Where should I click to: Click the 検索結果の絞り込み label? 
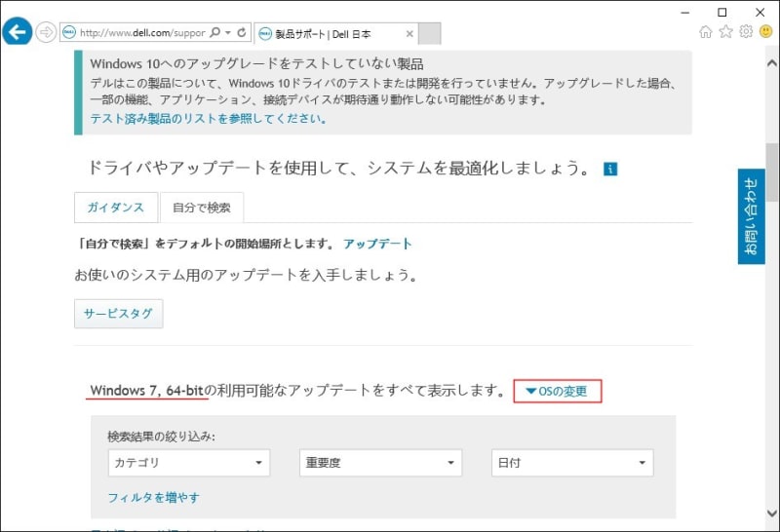[x=161, y=437]
